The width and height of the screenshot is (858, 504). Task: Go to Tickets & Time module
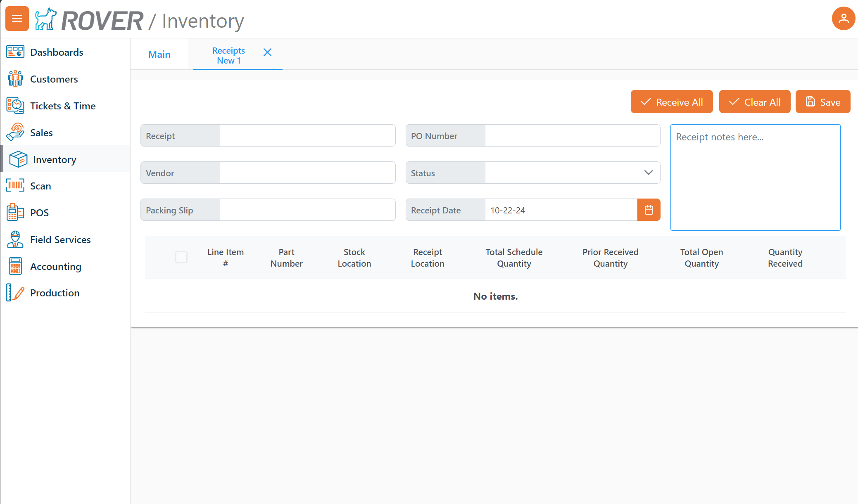(x=62, y=106)
